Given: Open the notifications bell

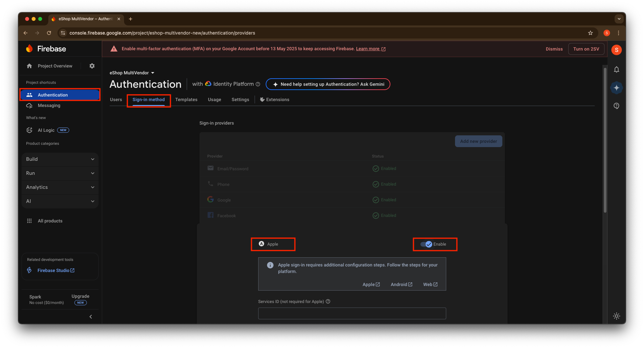Looking at the screenshot, I should click(x=616, y=69).
